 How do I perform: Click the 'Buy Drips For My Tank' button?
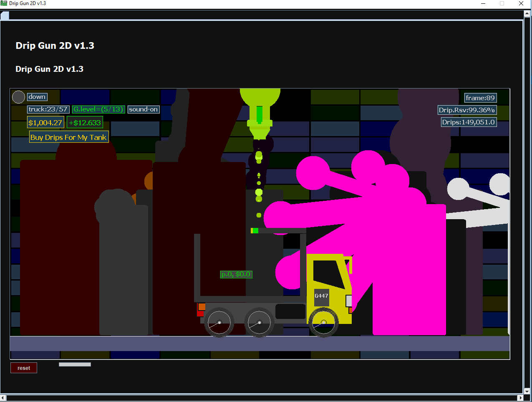[69, 137]
